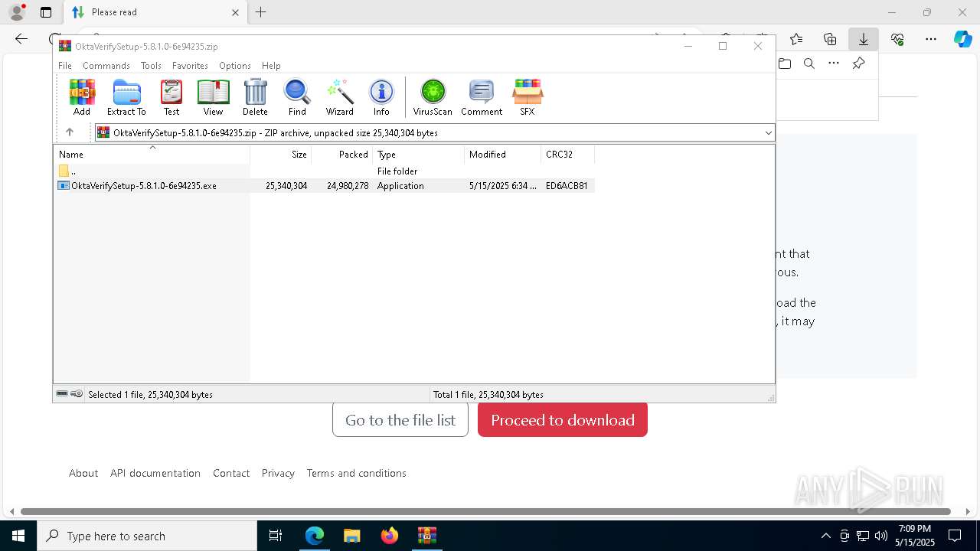Open Edge Collections icon
980x551 pixels.
tap(830, 39)
